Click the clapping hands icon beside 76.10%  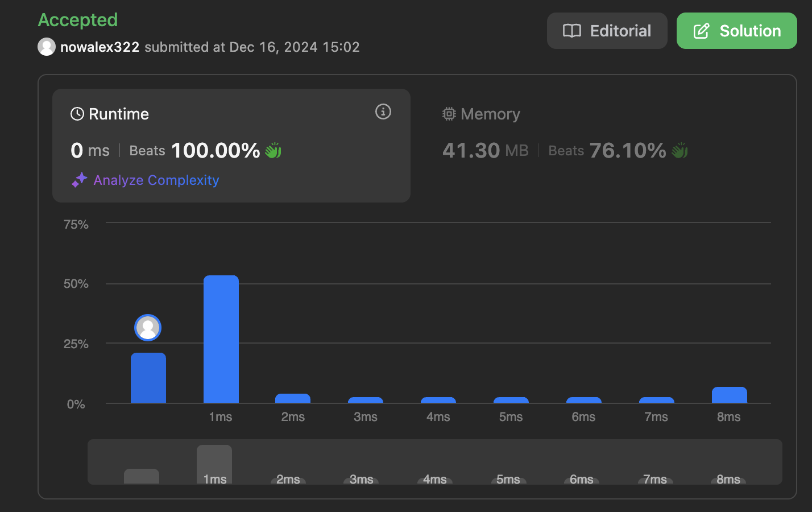(680, 151)
